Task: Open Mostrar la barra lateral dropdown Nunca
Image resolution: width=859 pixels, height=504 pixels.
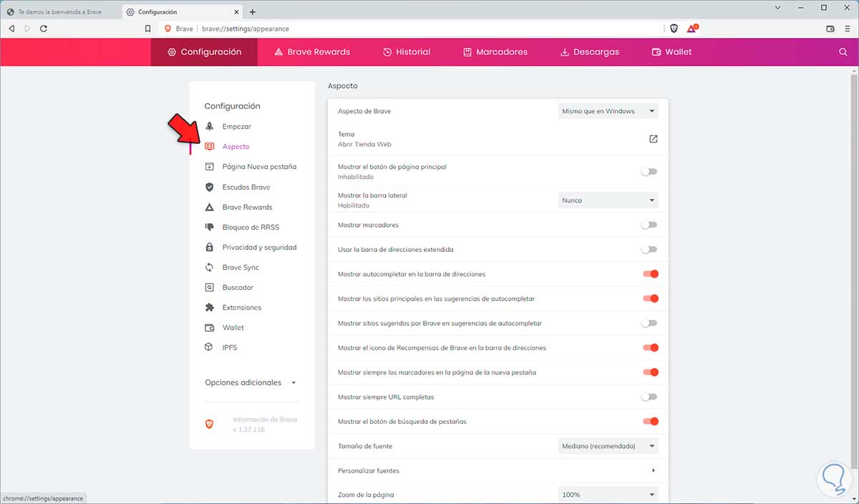Action: point(608,200)
